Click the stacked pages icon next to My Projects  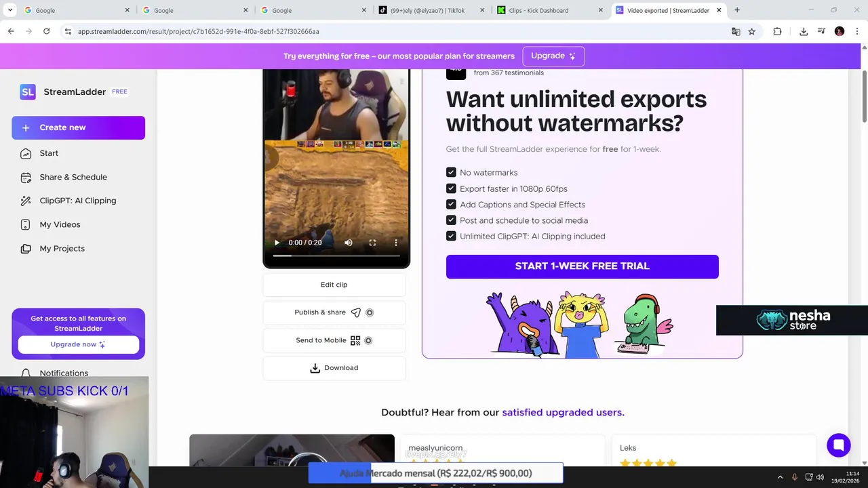pyautogui.click(x=26, y=249)
